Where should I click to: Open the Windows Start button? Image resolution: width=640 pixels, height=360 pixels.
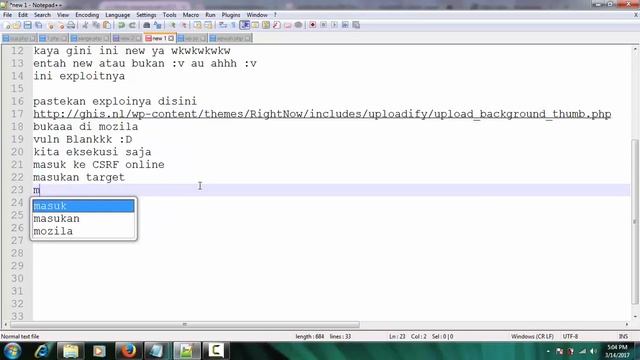click(x=12, y=351)
